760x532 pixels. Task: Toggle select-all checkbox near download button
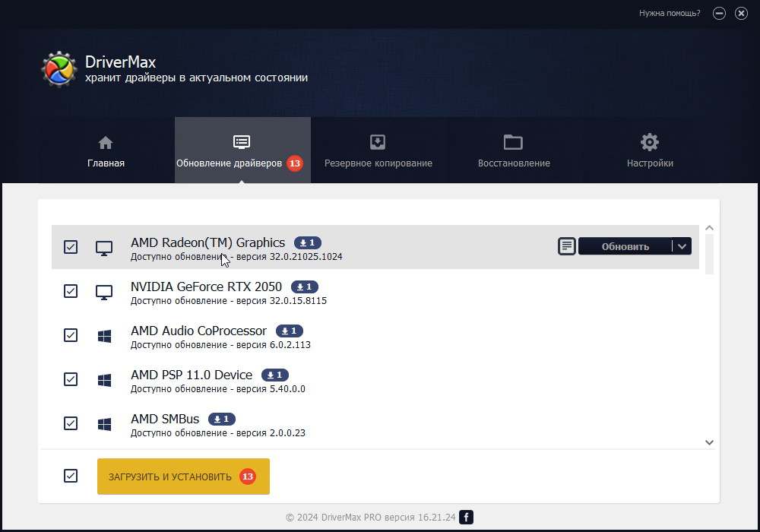click(71, 476)
